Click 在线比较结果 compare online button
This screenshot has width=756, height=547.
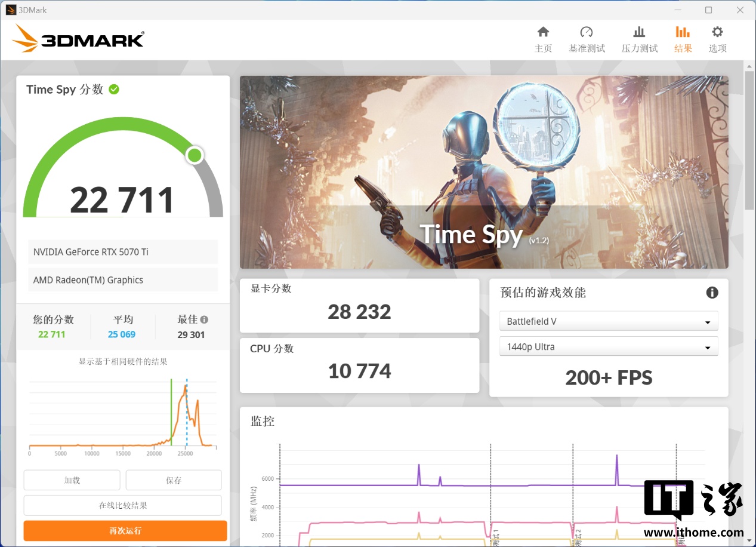(122, 505)
